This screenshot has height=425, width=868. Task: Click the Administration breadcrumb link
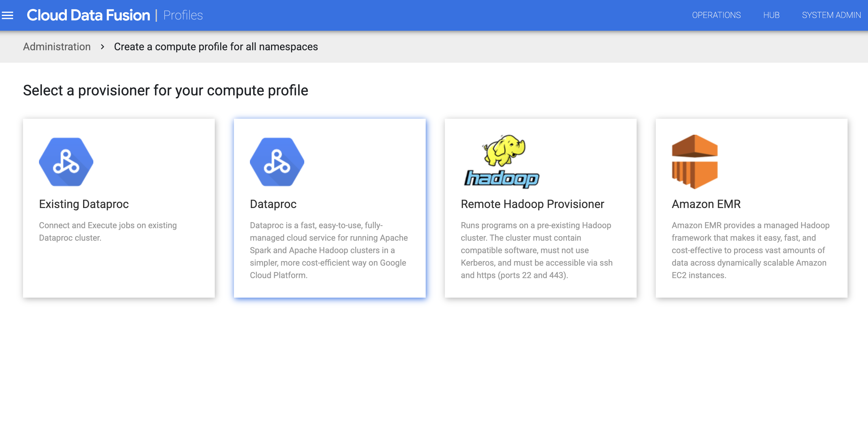[x=56, y=46]
